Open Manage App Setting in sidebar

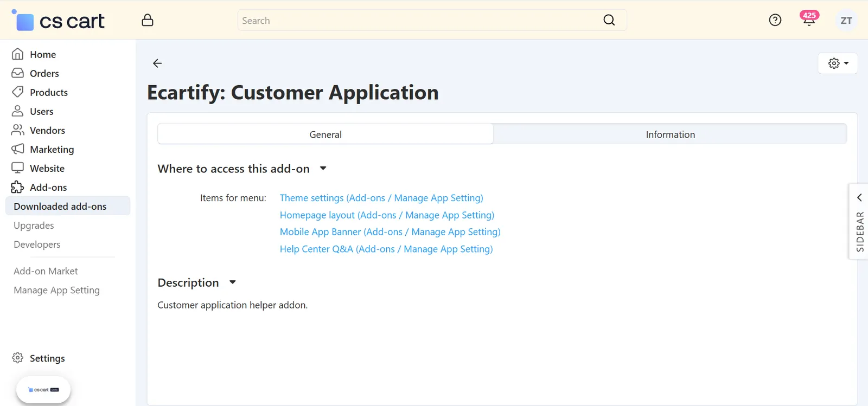(56, 290)
